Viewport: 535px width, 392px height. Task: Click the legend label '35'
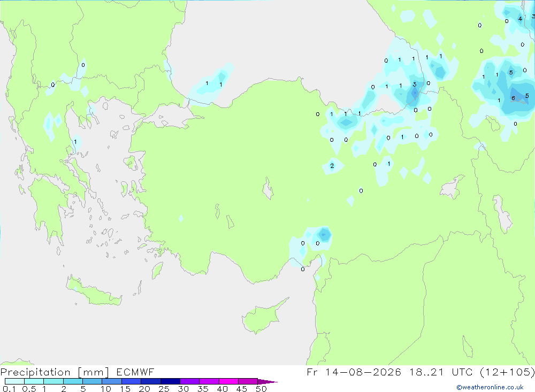coord(203,389)
